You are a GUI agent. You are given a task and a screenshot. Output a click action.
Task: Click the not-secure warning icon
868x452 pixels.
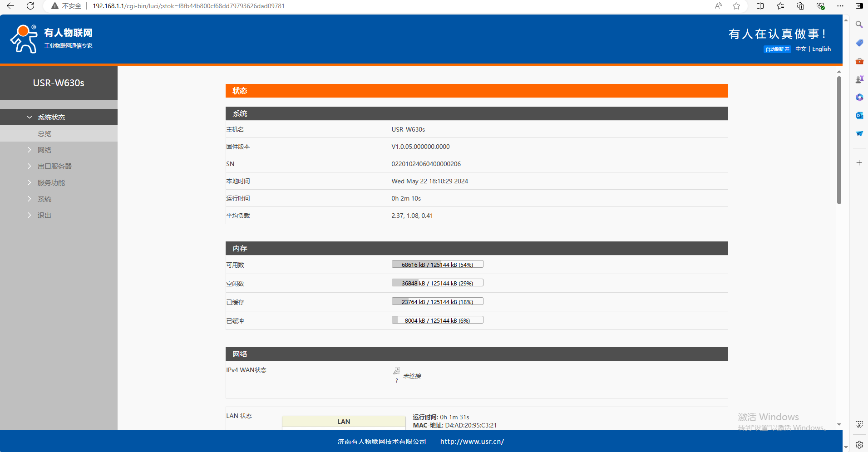point(55,6)
